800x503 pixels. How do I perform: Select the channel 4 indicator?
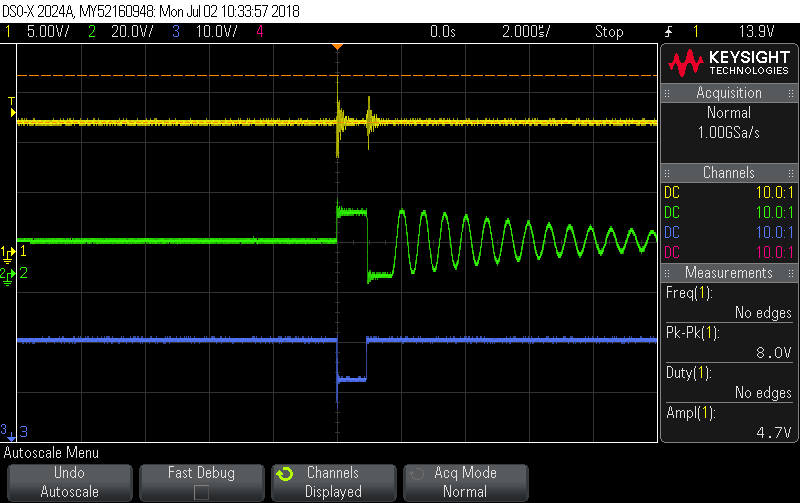coord(260,32)
